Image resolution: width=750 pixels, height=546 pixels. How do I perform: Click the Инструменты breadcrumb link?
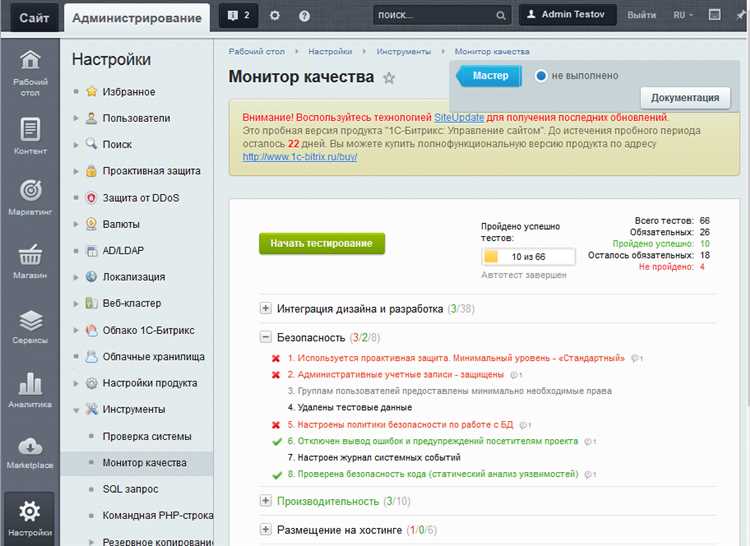(403, 52)
